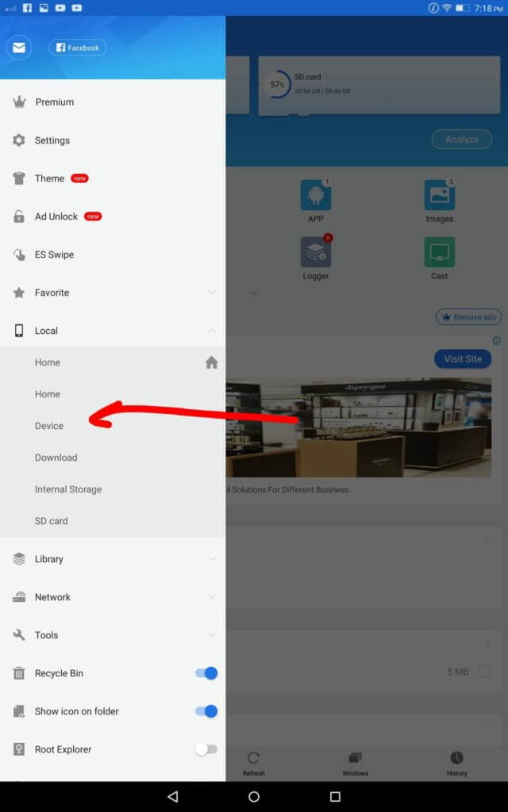This screenshot has width=508, height=812.
Task: Tap the Android back navigation button
Action: 172,796
